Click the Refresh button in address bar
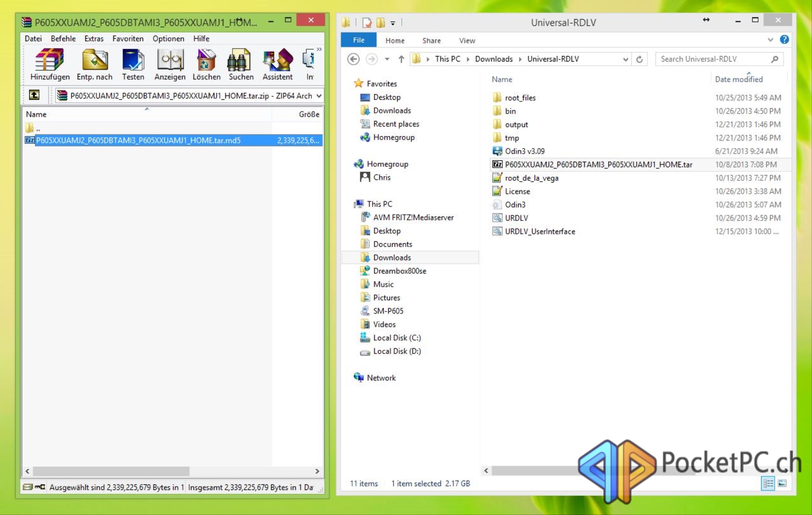The width and height of the screenshot is (812, 515). pos(639,59)
